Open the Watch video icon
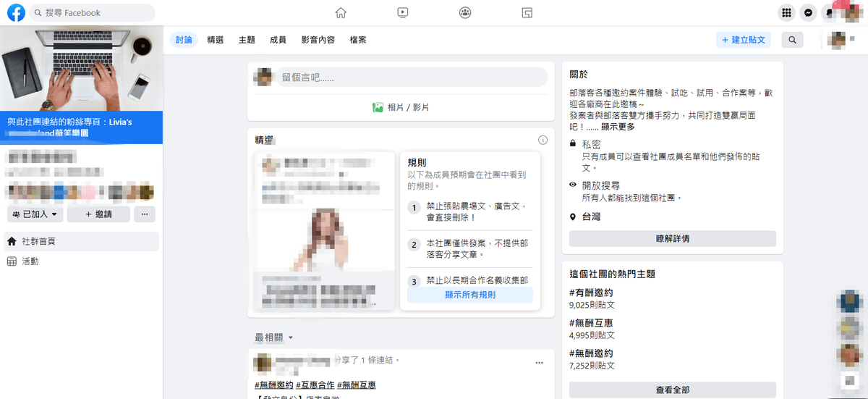Image resolution: width=868 pixels, height=399 pixels. coord(403,12)
